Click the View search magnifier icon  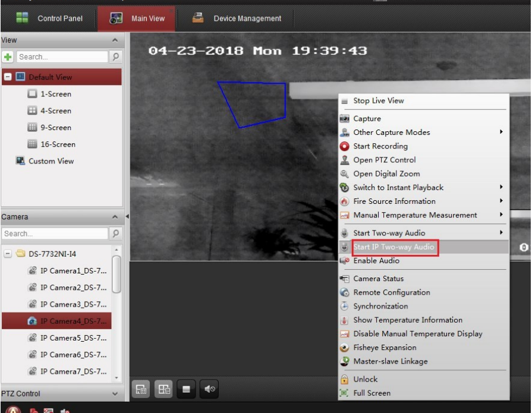(116, 57)
